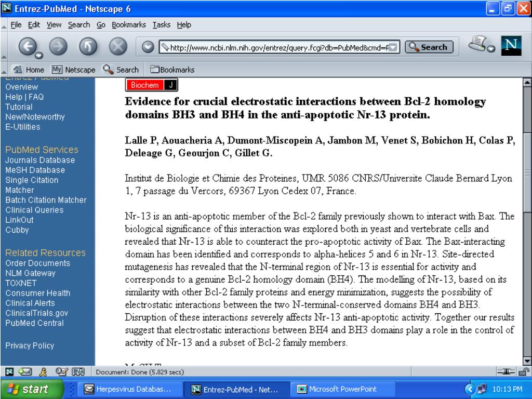Image resolution: width=532 pixels, height=399 pixels.
Task: Click the scrollbar up arrow
Action: (x=527, y=82)
